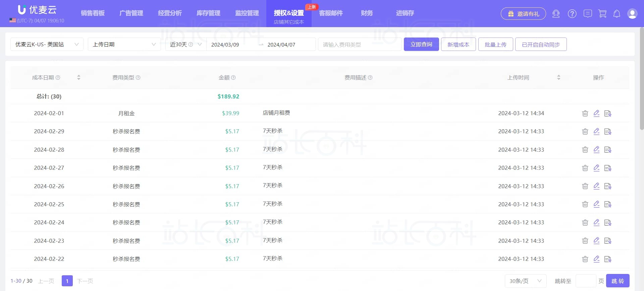Open log icon for 2024-02-28 row

(x=607, y=150)
